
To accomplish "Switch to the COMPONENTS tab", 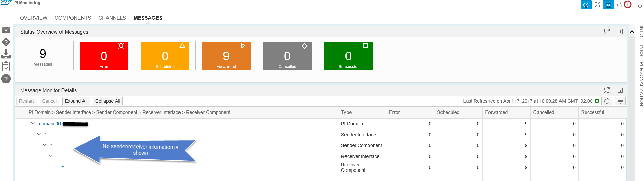I will point(73,18).
